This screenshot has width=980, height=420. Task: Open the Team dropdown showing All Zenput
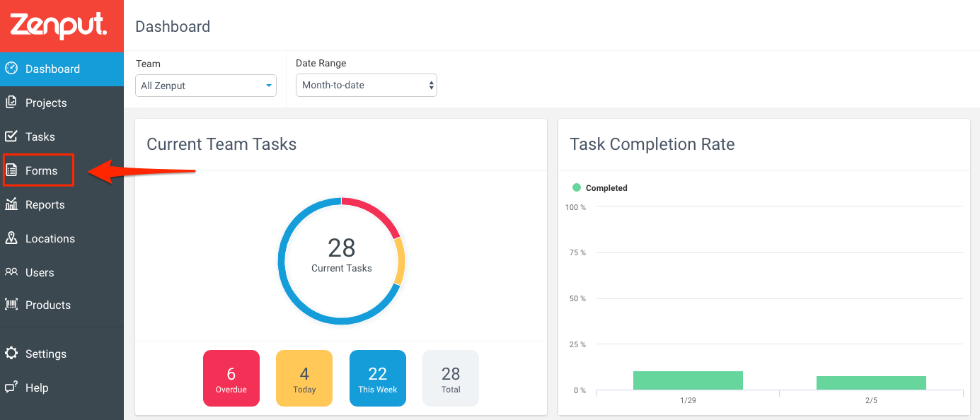[x=205, y=86]
